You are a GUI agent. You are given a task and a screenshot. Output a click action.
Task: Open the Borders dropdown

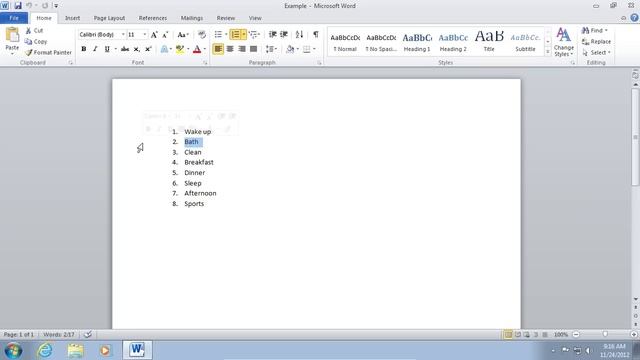point(314,49)
